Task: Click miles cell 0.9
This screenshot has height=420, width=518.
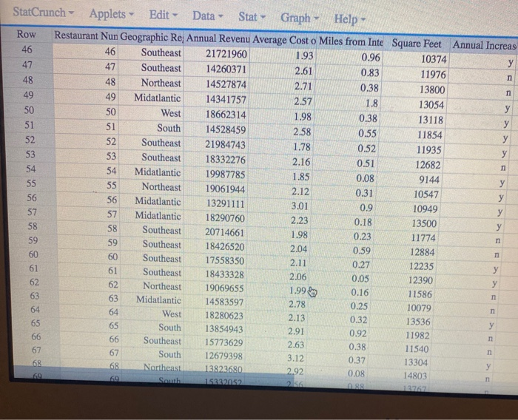Action: pos(366,208)
